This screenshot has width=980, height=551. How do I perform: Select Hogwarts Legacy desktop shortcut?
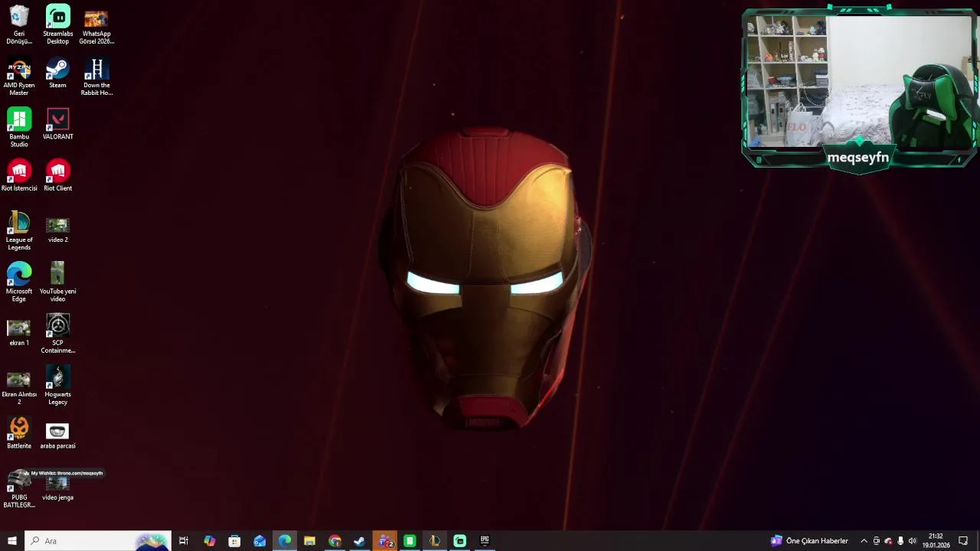tap(57, 386)
